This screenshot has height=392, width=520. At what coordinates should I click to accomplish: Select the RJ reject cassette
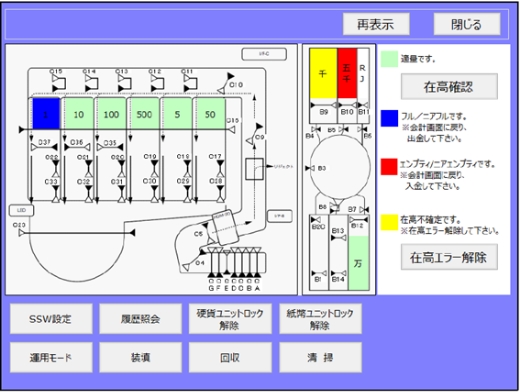[x=363, y=73]
